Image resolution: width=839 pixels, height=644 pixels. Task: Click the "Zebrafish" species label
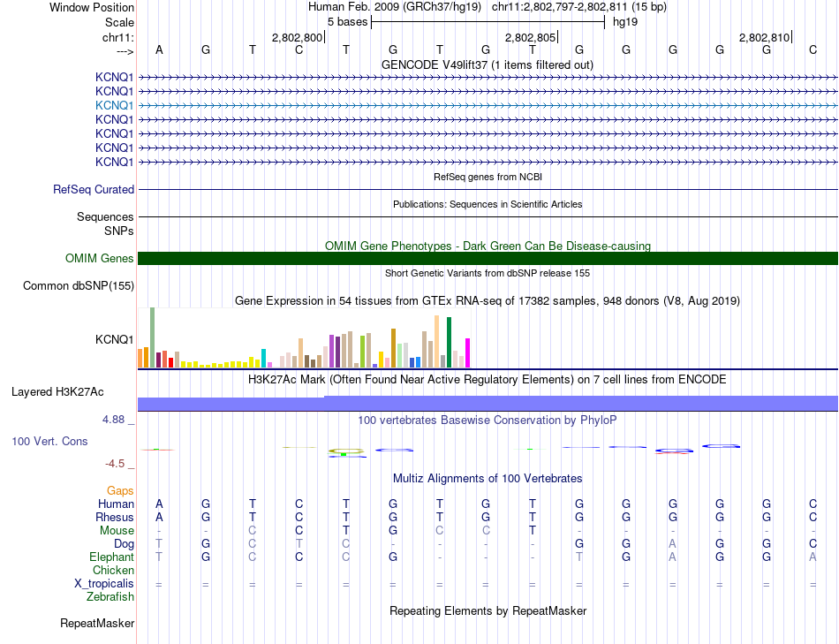(x=110, y=596)
